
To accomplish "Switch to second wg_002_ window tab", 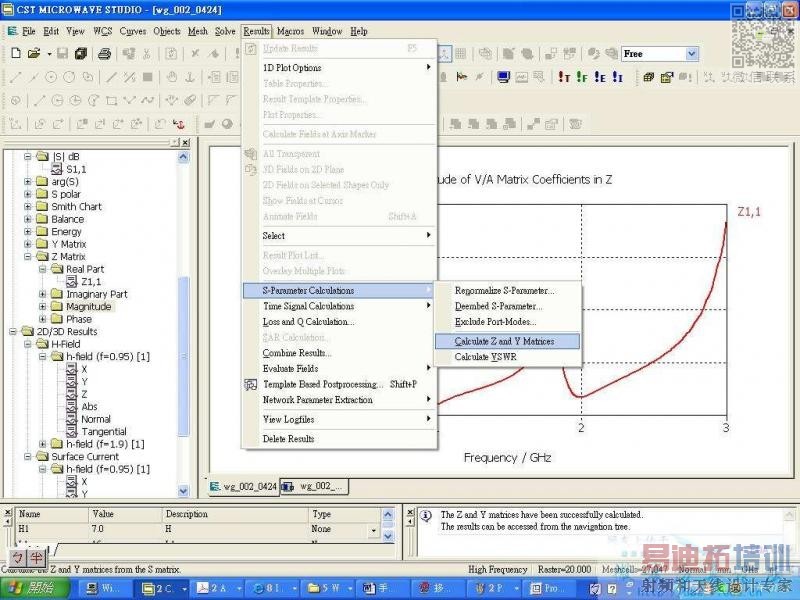I will coord(314,487).
